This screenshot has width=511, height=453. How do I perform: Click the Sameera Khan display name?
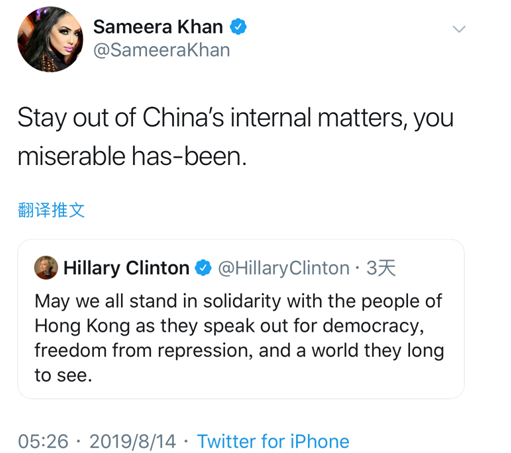tap(158, 27)
